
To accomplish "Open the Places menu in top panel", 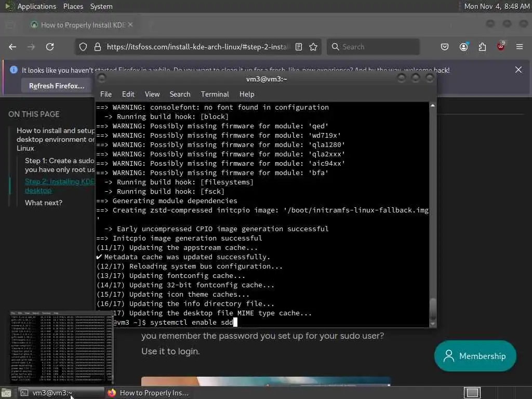I will click(x=73, y=6).
